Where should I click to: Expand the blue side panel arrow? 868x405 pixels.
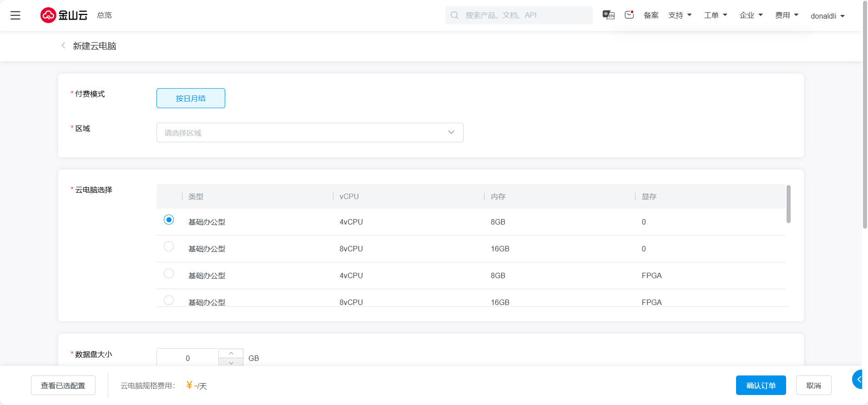click(x=859, y=379)
